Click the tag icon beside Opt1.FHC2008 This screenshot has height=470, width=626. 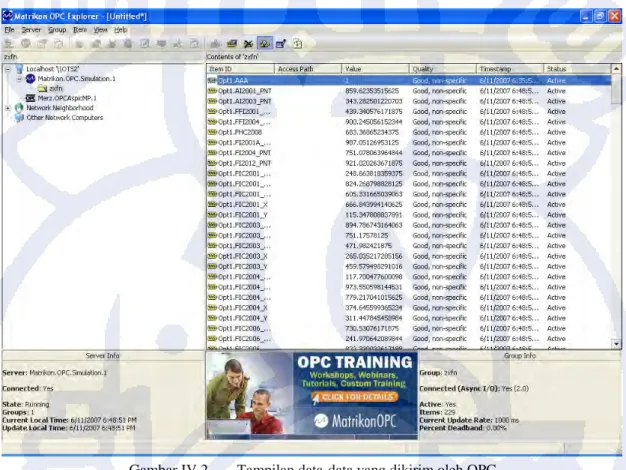tap(212, 132)
